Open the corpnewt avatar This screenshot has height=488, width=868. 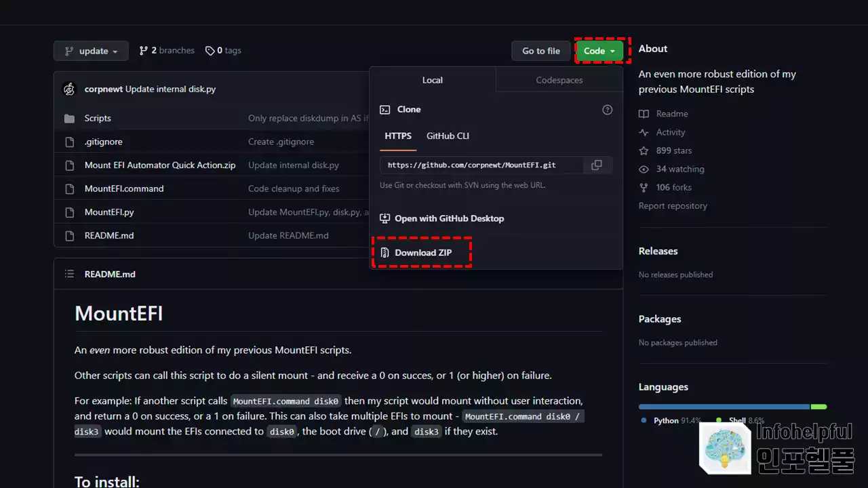[x=69, y=89]
